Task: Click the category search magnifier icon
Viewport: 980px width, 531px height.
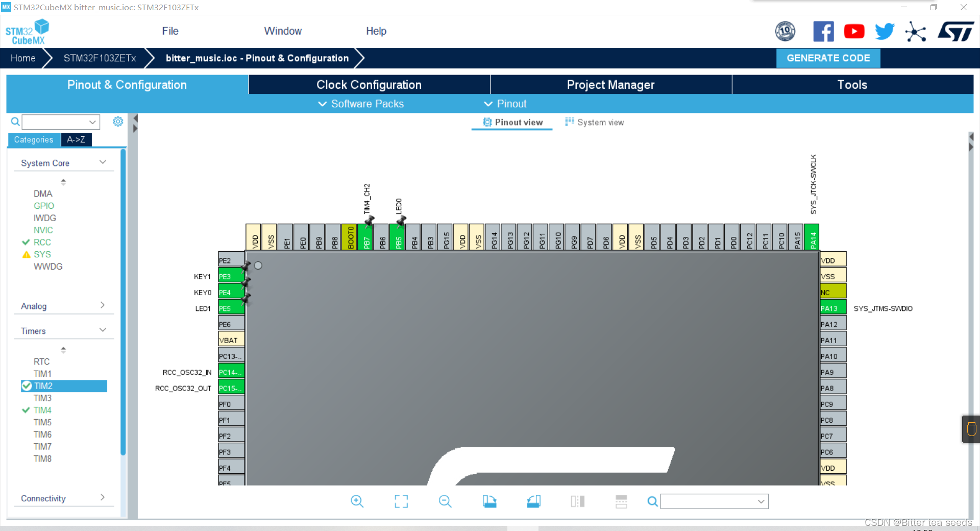Action: [15, 122]
